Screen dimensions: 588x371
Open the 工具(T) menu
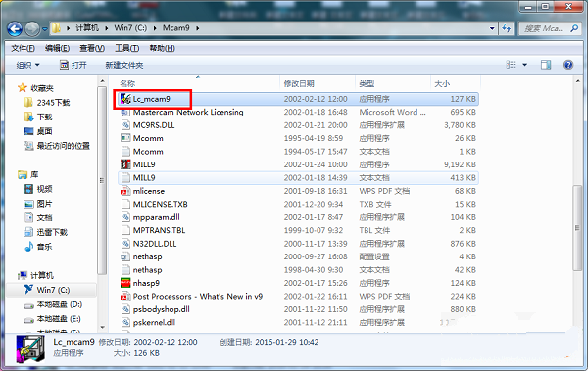coord(126,48)
